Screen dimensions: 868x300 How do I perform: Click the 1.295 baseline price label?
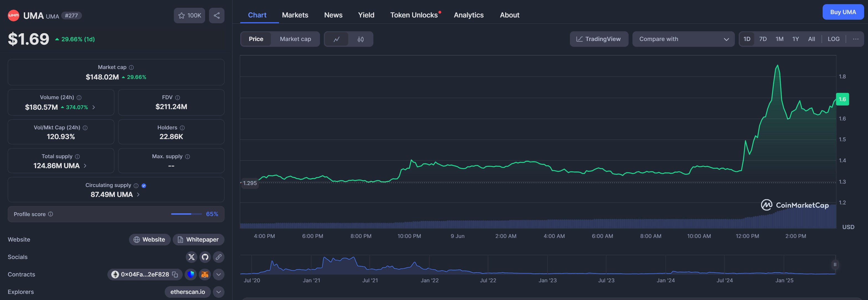coord(250,183)
